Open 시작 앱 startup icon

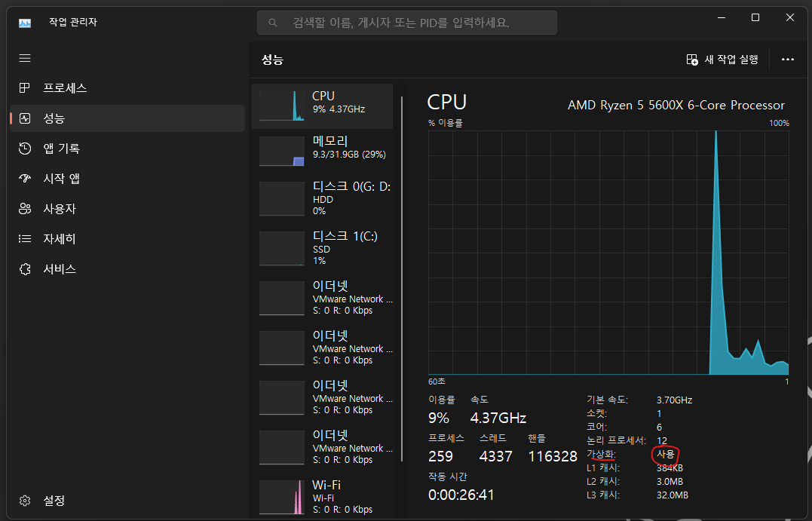25,179
